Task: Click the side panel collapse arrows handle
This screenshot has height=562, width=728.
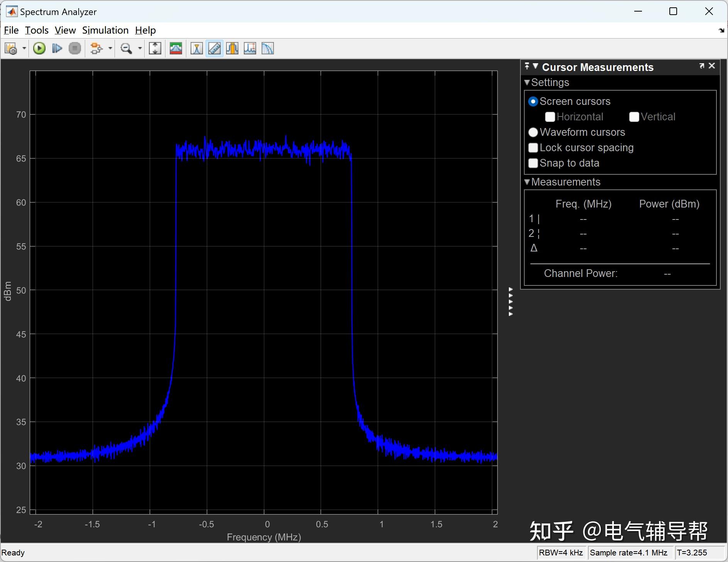Action: (x=511, y=302)
